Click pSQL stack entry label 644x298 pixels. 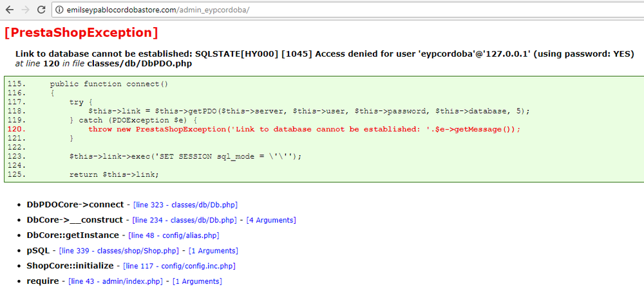pos(38,250)
